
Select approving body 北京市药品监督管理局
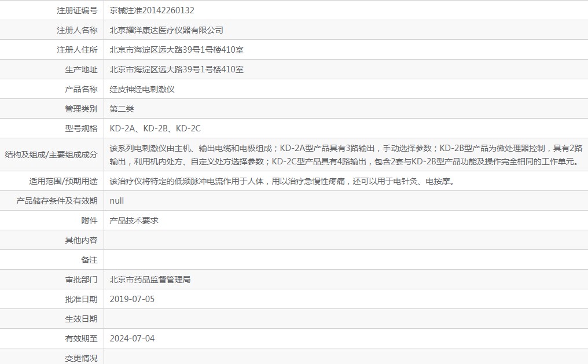coord(150,280)
